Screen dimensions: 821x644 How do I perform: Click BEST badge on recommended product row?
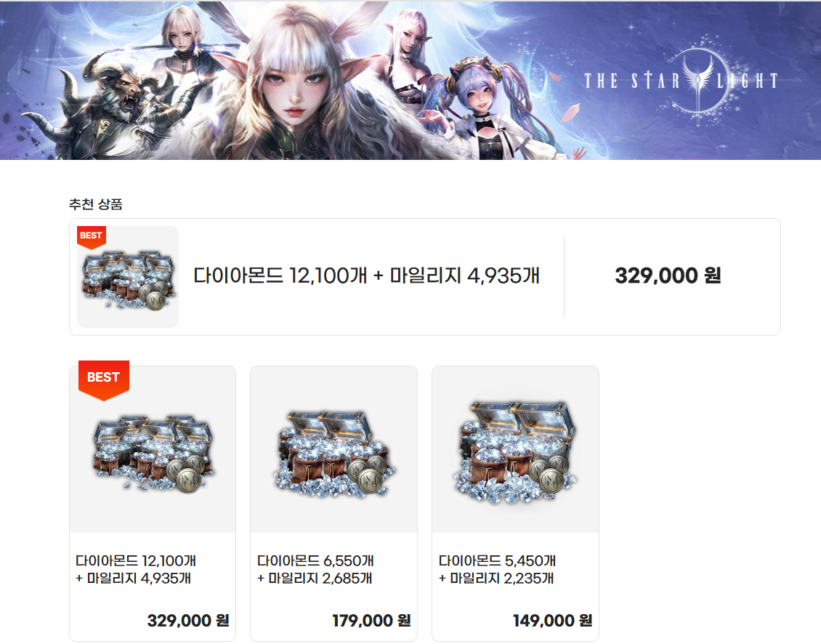92,237
